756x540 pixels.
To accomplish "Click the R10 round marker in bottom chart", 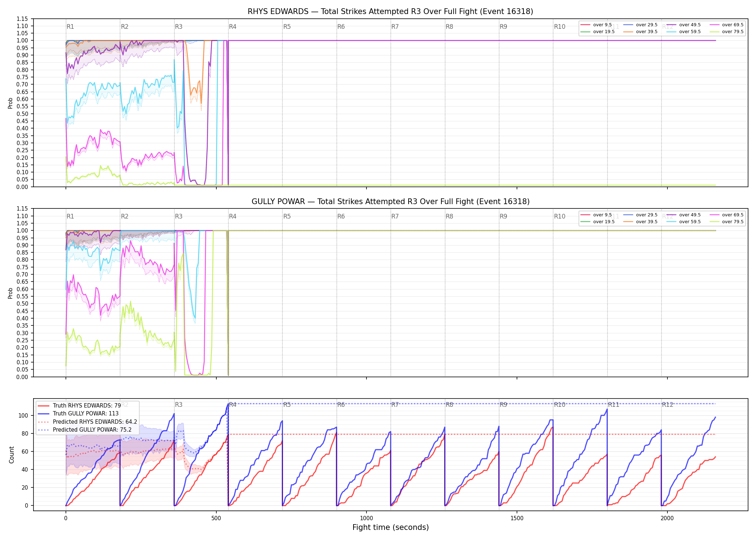I will (x=559, y=405).
